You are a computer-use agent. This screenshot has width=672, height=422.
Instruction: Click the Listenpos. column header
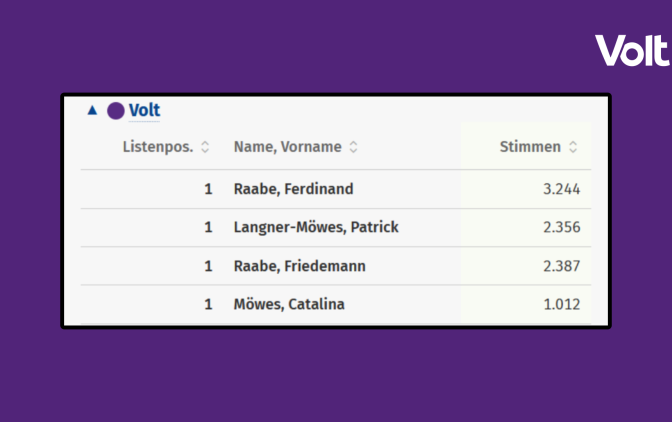tap(158, 147)
